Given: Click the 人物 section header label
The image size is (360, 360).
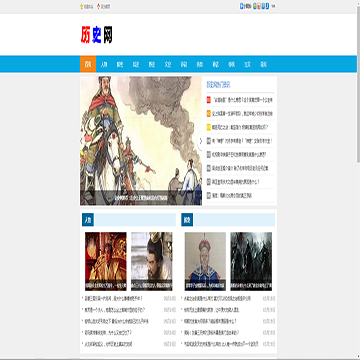Looking at the screenshot, I should click(x=88, y=220).
